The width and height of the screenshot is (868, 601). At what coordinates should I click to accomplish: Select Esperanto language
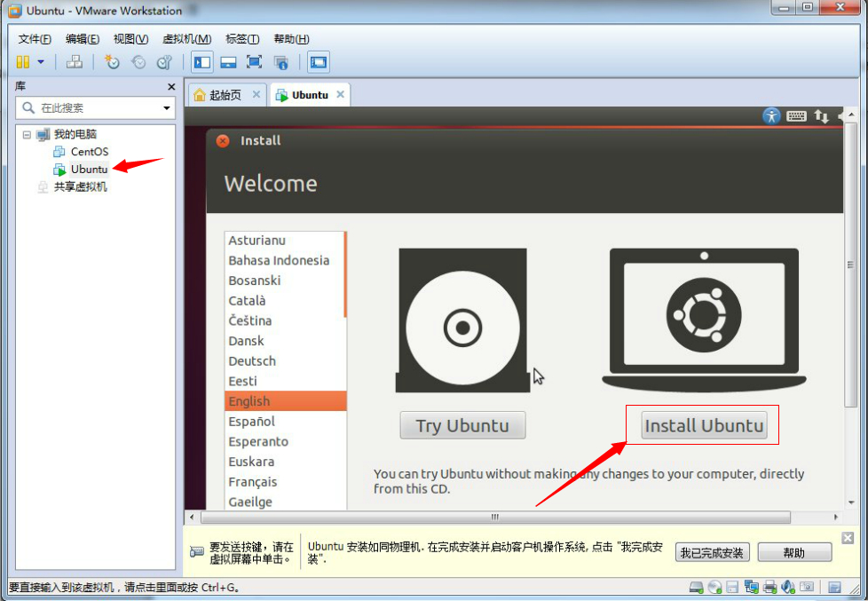[x=285, y=441]
